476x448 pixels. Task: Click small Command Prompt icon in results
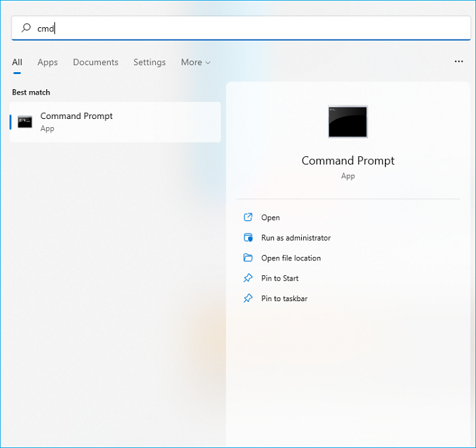25,122
